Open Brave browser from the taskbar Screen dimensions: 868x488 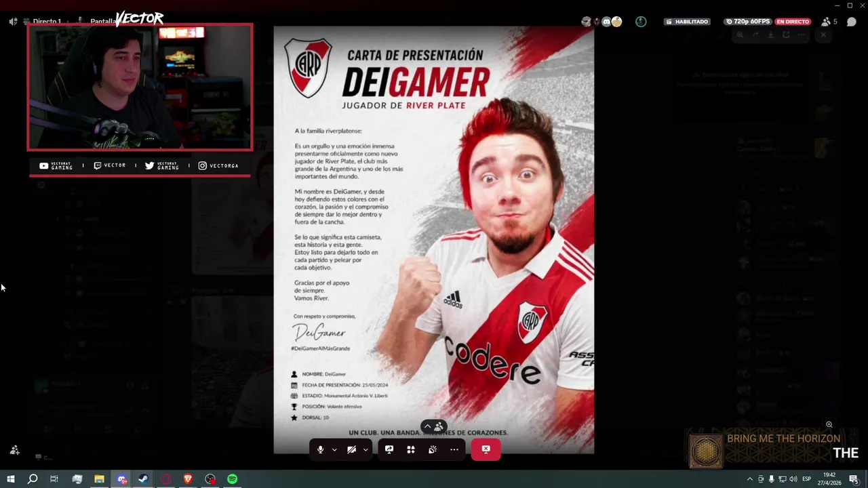(188, 479)
